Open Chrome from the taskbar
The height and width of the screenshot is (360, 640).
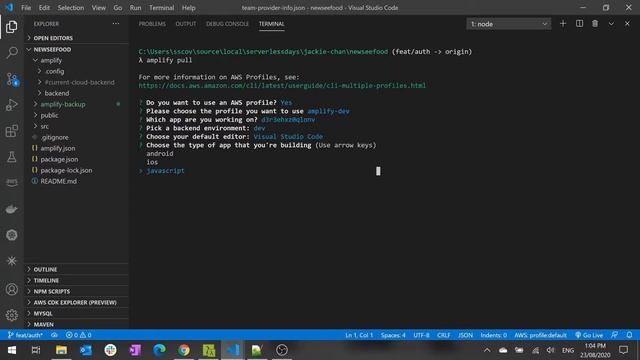[x=184, y=350]
